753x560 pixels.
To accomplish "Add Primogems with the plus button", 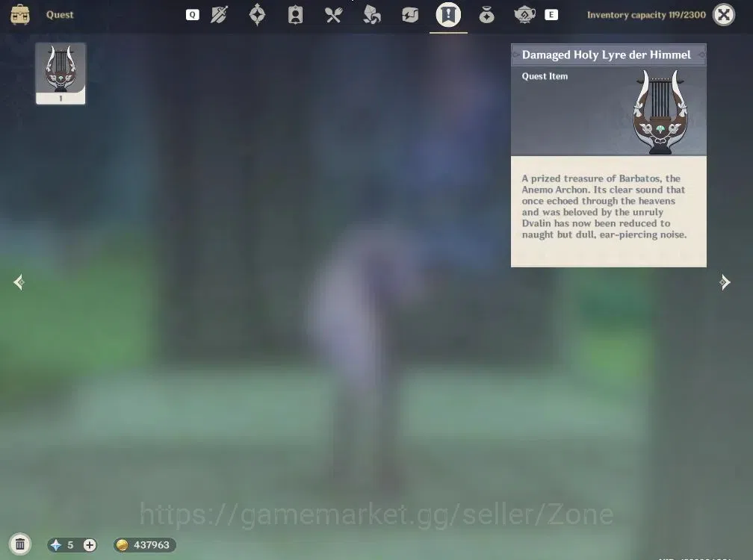I will click(x=90, y=544).
